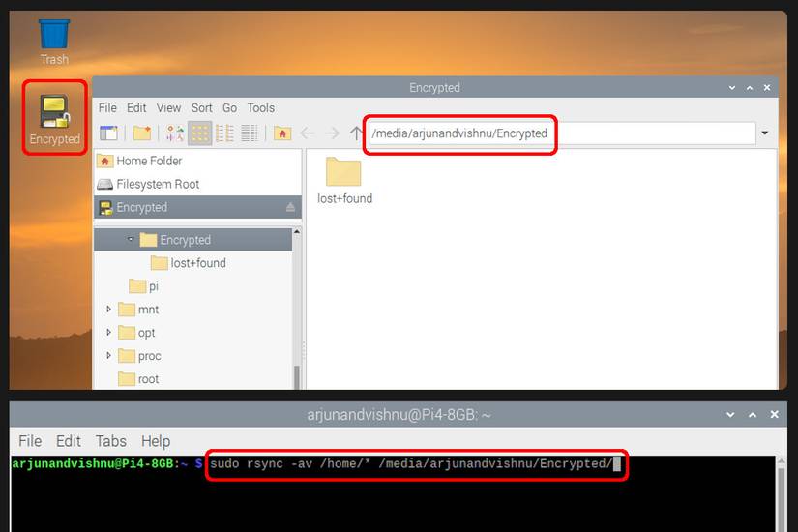Open the terminal Help menu

coord(156,441)
